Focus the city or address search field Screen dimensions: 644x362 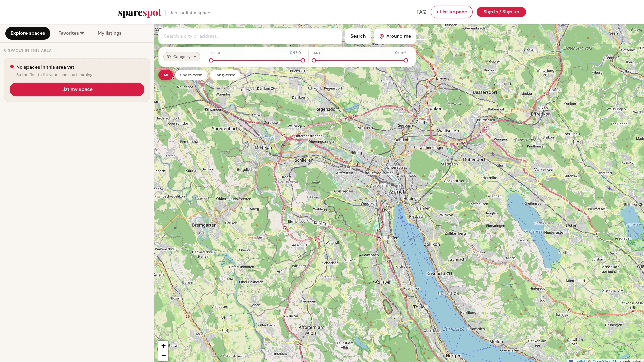(x=250, y=36)
